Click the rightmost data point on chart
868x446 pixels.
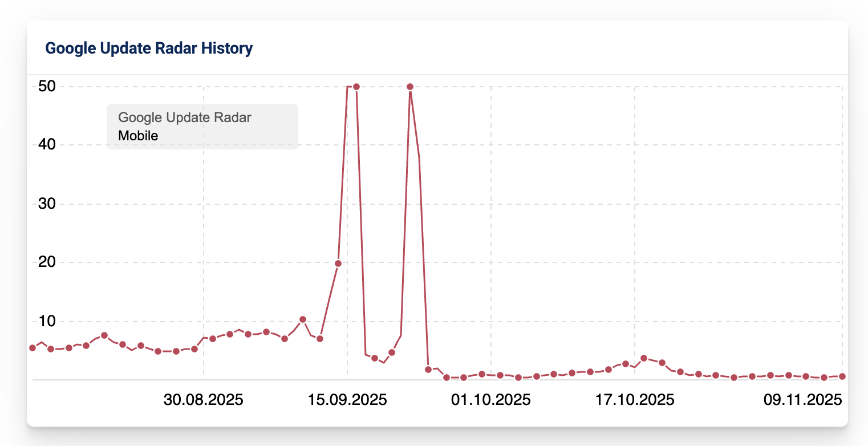(x=842, y=376)
